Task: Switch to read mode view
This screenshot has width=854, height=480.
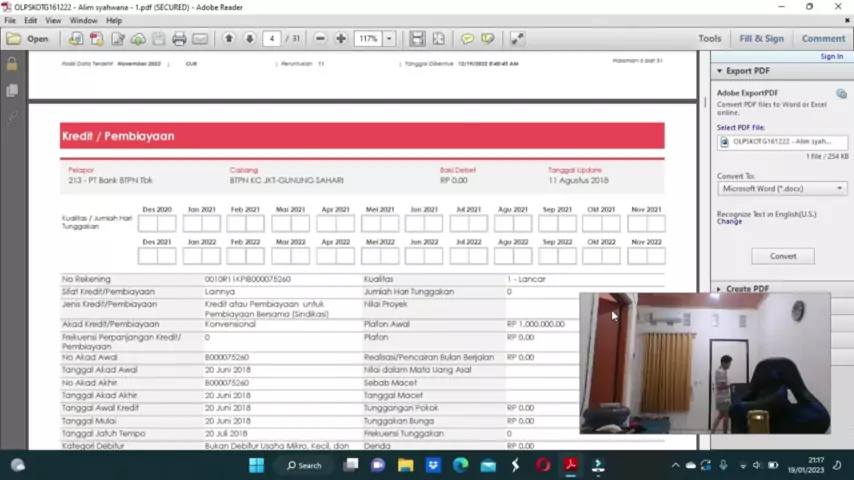Action: (x=517, y=39)
